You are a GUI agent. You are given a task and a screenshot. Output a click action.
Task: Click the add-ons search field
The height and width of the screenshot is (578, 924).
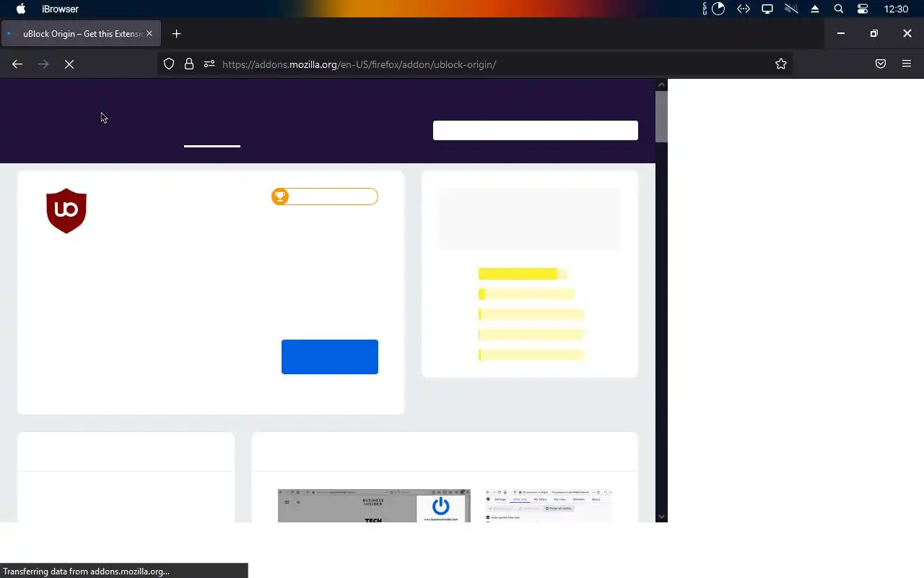[536, 130]
